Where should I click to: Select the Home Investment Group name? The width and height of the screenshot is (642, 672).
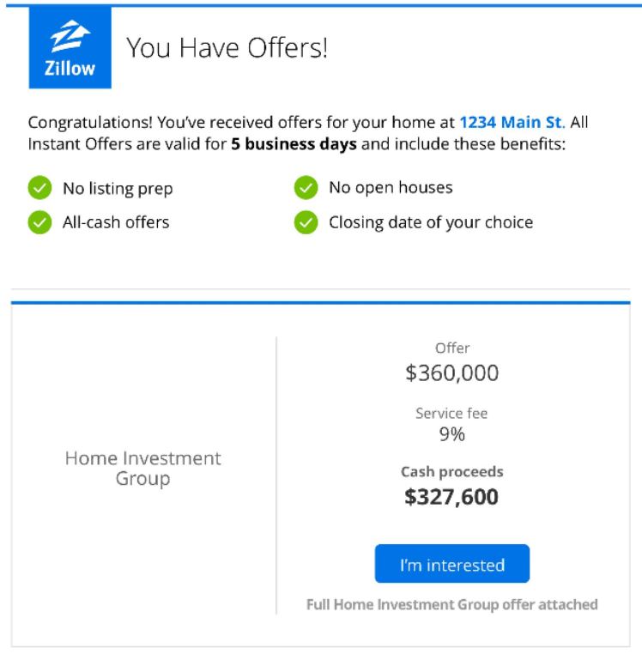143,469
